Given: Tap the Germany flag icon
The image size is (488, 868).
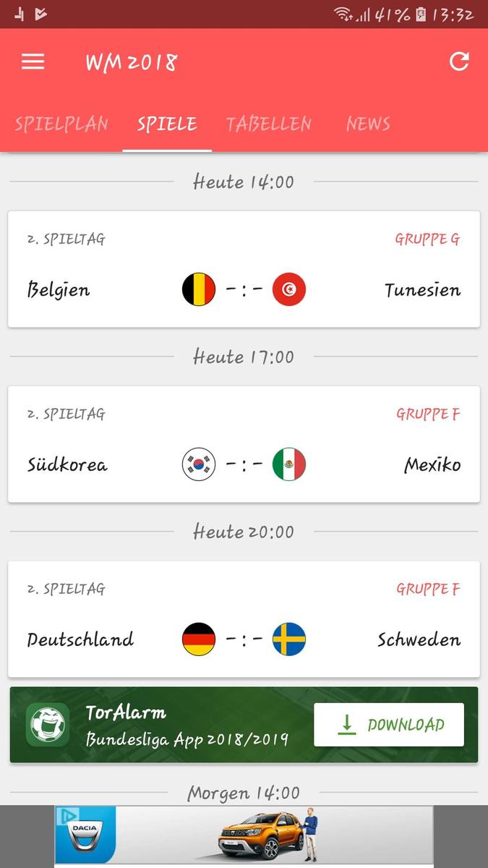Looking at the screenshot, I should pos(199,639).
